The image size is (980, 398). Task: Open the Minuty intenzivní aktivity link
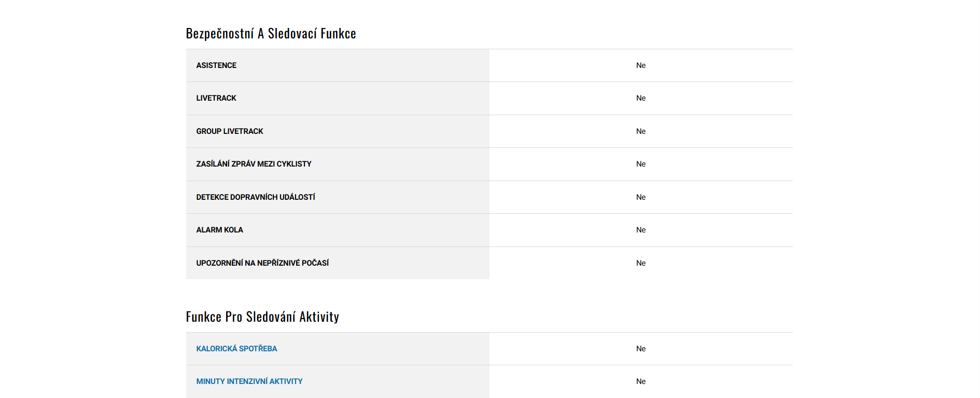click(x=249, y=381)
